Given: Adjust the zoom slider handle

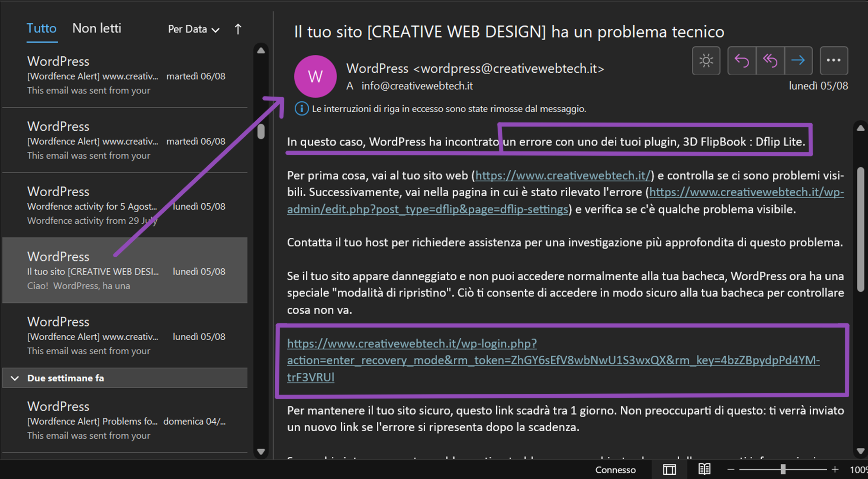Looking at the screenshot, I should pos(783,469).
